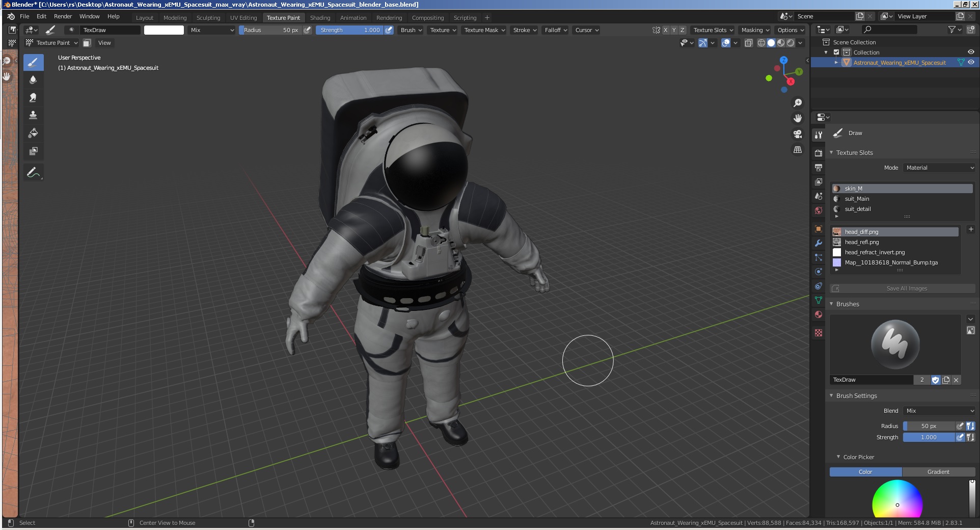Open the Options popover in header
Viewport: 980px width, 530px height.
[791, 30]
